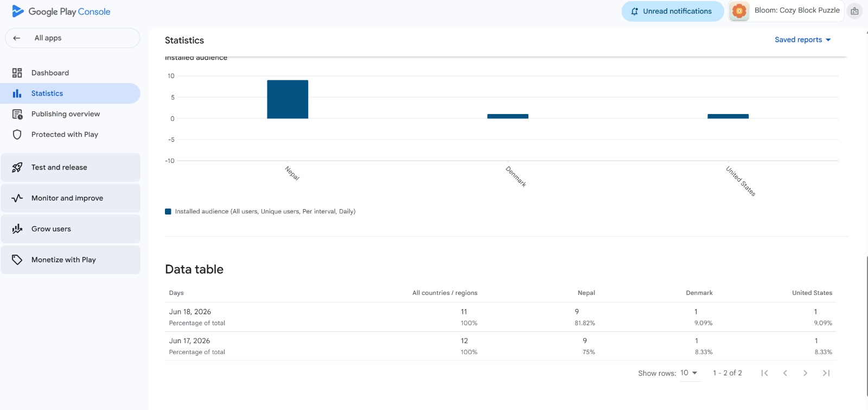Go to first page of data table
868x410 pixels.
point(764,373)
